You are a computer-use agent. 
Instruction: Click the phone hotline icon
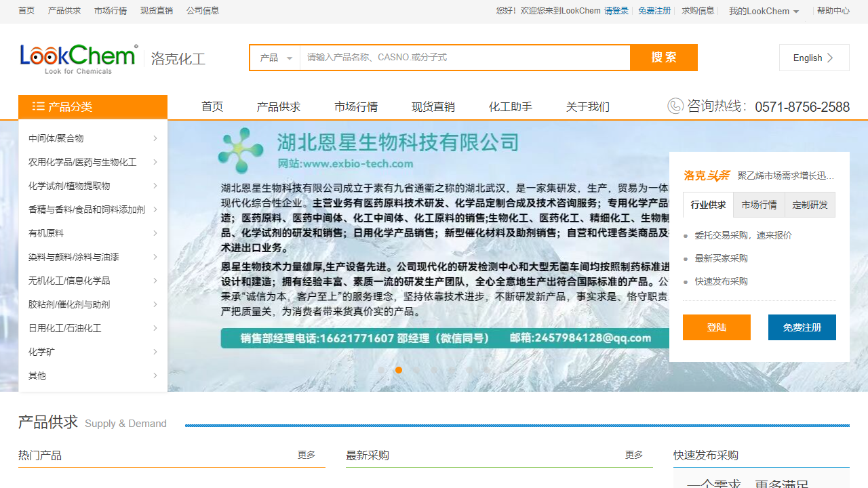[x=675, y=106]
